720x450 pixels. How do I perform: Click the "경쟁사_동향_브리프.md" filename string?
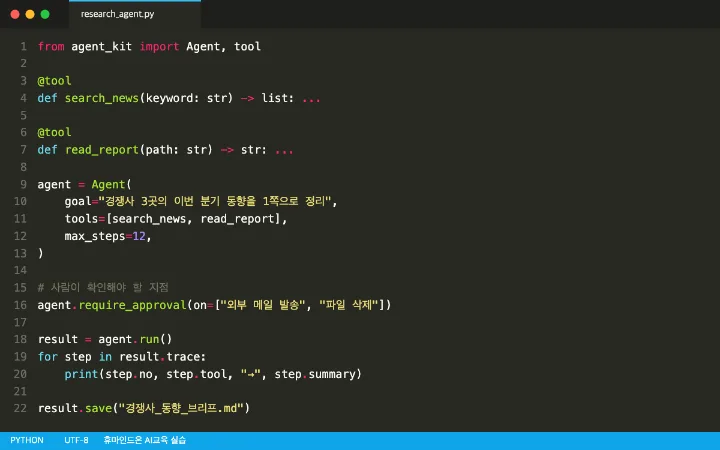tap(181, 408)
